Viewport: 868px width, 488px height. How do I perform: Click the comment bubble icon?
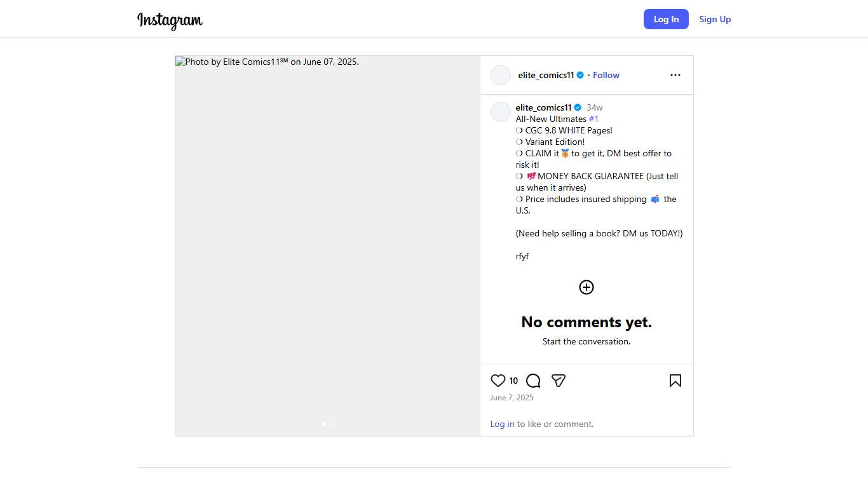pos(533,381)
